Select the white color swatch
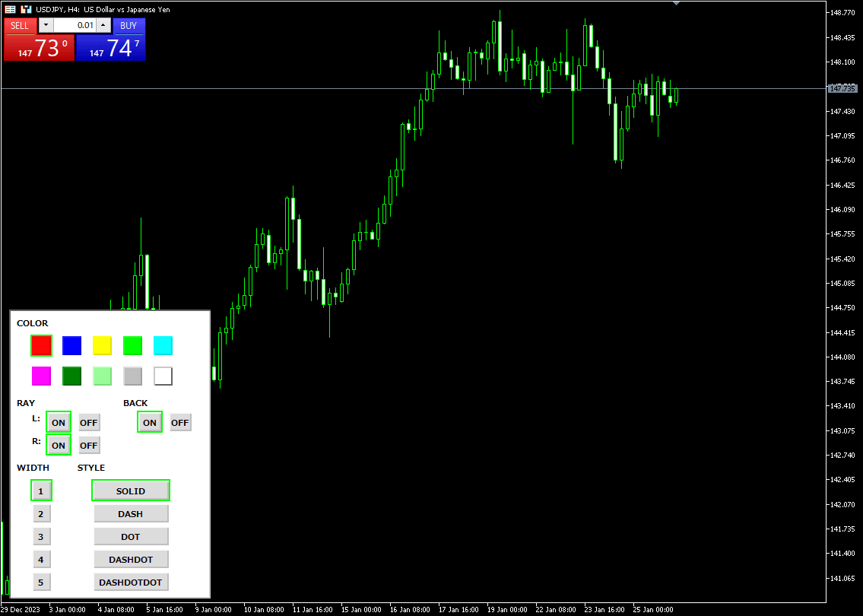Image resolution: width=863 pixels, height=616 pixels. coord(163,376)
